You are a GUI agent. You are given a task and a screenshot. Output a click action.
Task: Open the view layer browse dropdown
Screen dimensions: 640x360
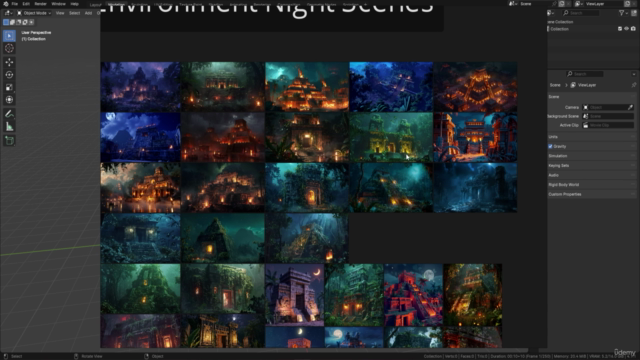coord(578,4)
